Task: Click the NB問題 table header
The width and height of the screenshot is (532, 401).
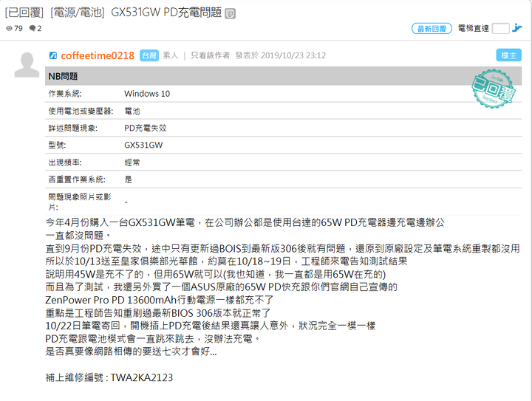Action: (x=283, y=76)
